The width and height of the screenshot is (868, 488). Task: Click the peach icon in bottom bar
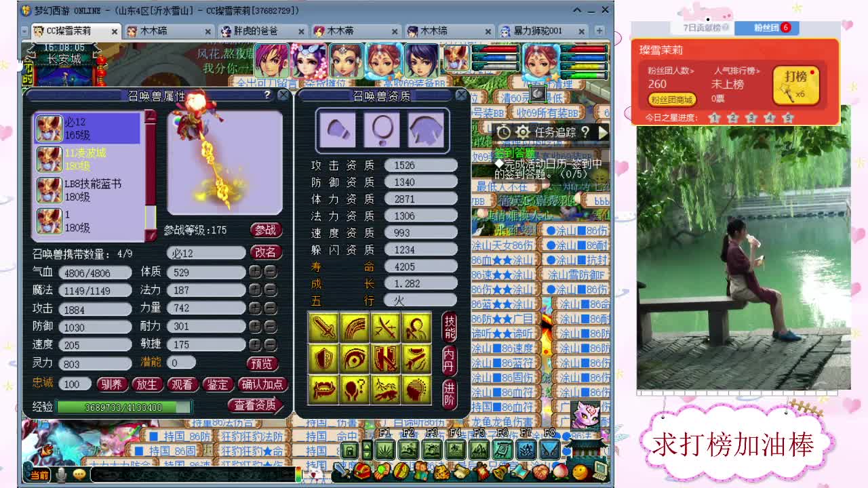click(559, 471)
